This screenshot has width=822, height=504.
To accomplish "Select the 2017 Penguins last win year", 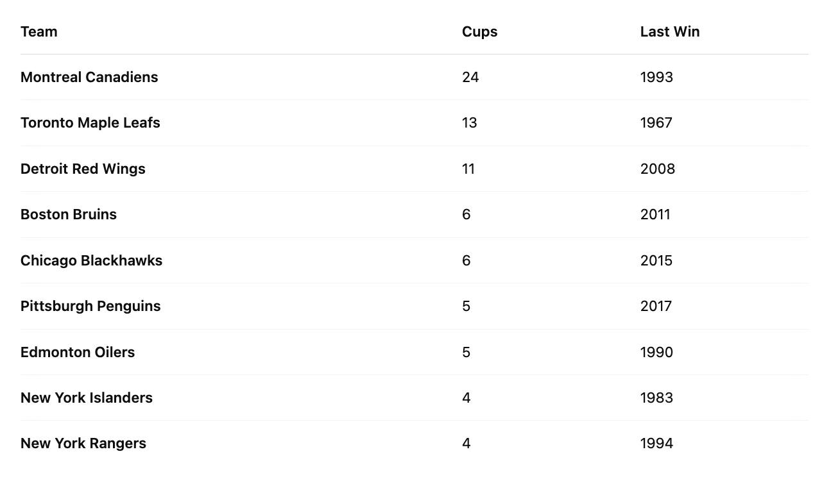I will point(656,306).
